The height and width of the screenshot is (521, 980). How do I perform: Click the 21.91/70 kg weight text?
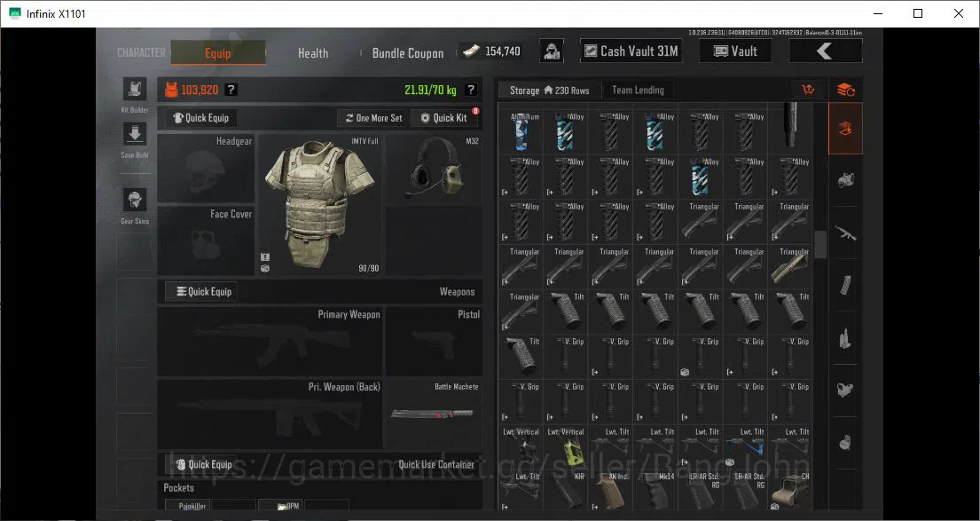(x=430, y=90)
